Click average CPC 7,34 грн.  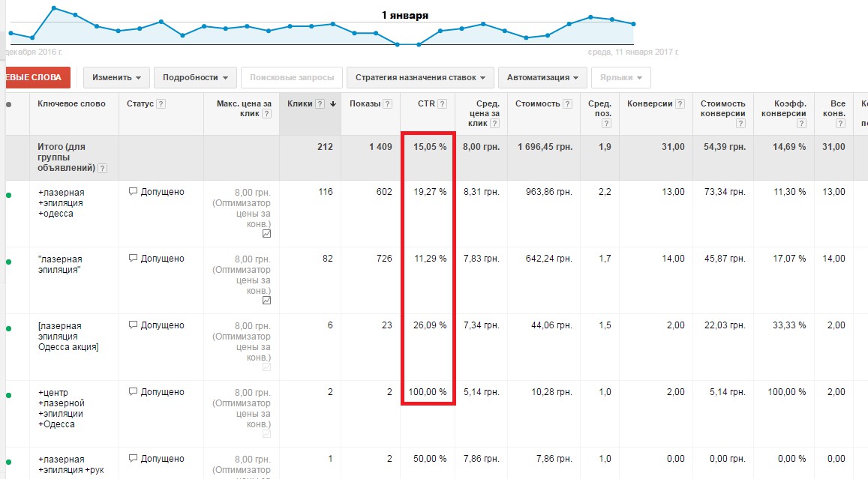(481, 325)
